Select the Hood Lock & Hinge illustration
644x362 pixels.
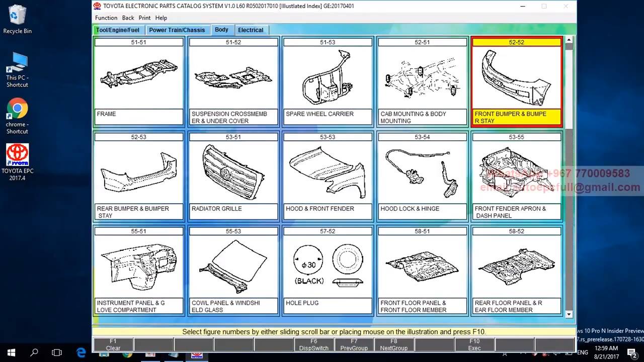point(422,176)
